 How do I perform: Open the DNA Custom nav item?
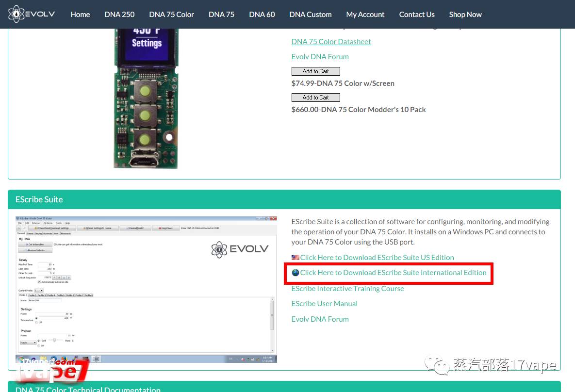point(310,14)
